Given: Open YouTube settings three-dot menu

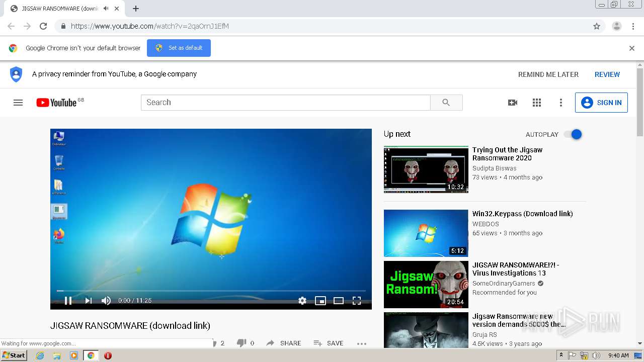Looking at the screenshot, I should coord(561,103).
